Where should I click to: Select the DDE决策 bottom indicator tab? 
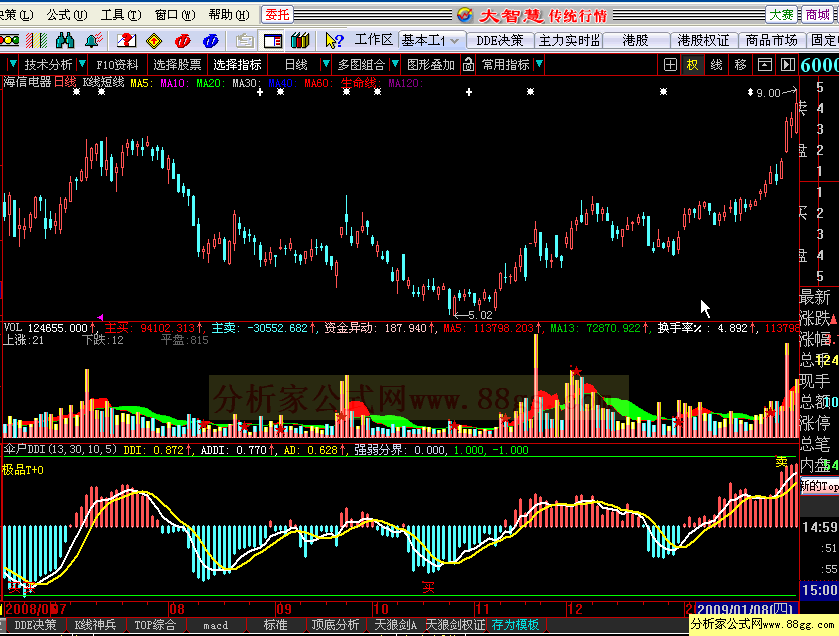coord(35,624)
